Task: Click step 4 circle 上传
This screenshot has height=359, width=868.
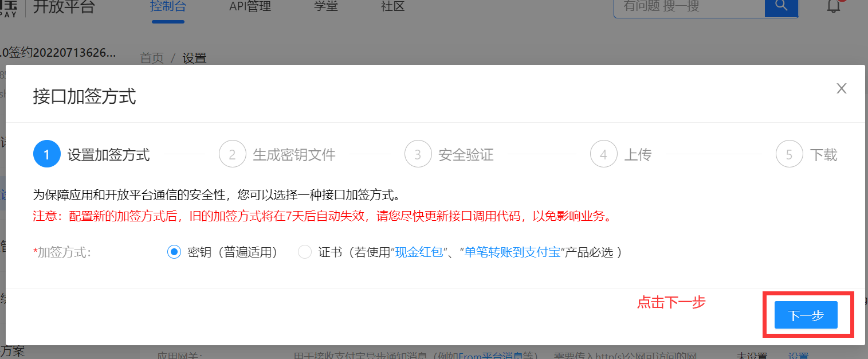Action: tap(603, 154)
